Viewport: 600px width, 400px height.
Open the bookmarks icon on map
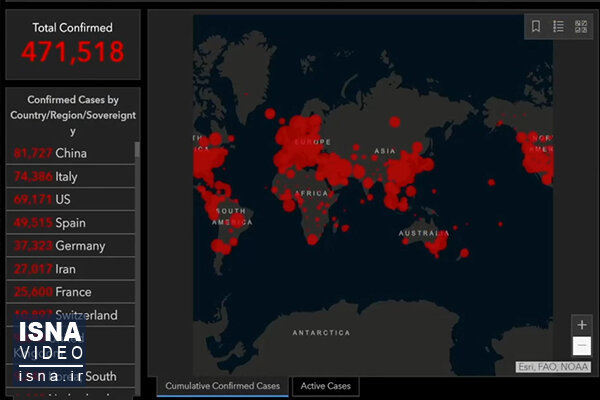click(536, 26)
